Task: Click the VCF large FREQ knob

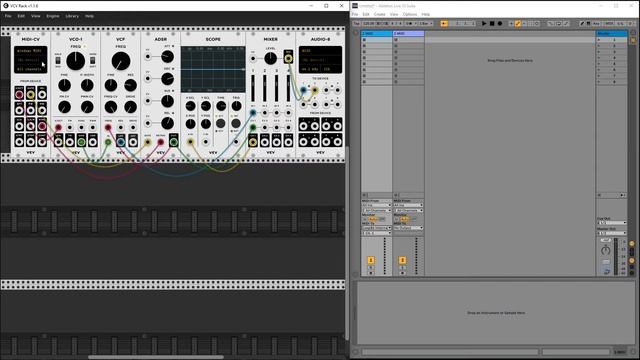Action: (121, 61)
